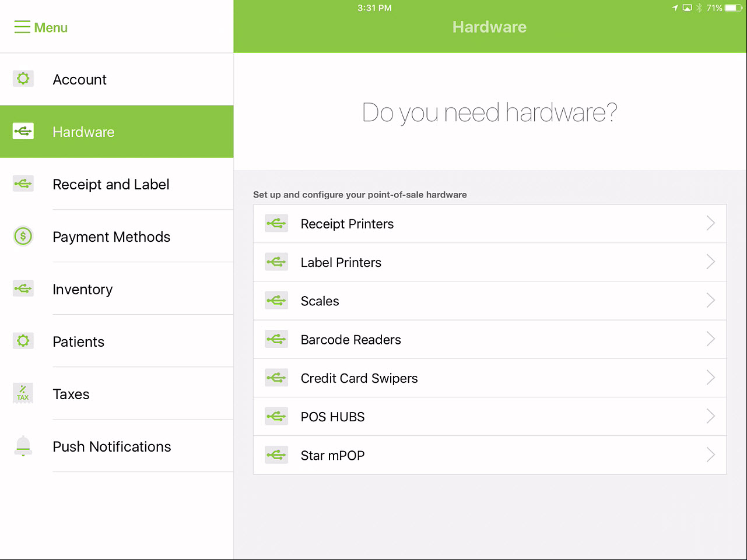Click the USB icon beside Receipt Printers
Viewport: 747px width, 560px height.
pyautogui.click(x=276, y=223)
